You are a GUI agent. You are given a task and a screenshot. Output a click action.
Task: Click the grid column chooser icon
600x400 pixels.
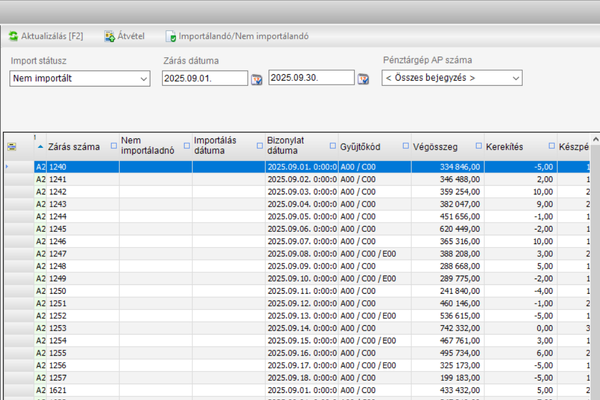pyautogui.click(x=11, y=146)
